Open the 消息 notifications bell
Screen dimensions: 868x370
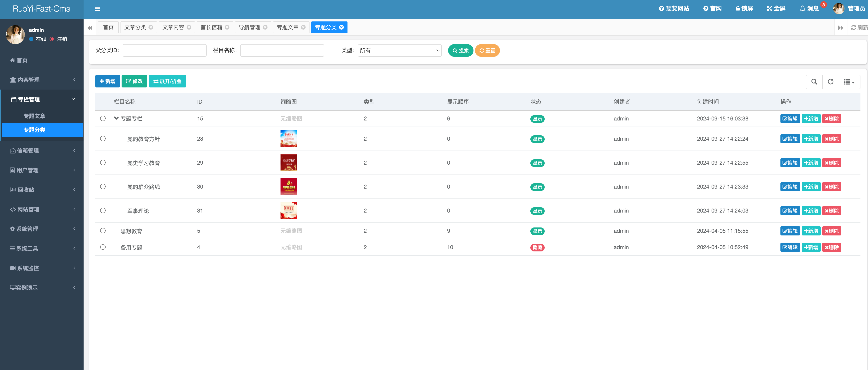pos(809,9)
